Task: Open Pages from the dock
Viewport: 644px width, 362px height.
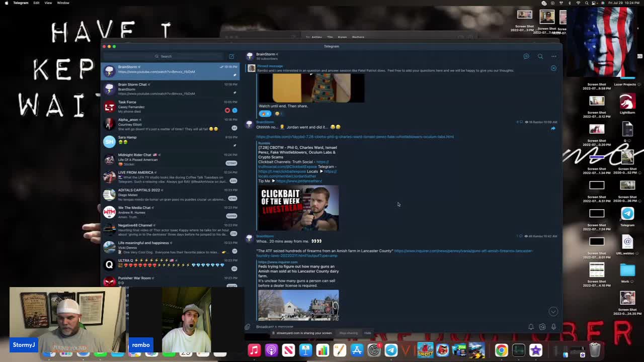Action: [340, 350]
